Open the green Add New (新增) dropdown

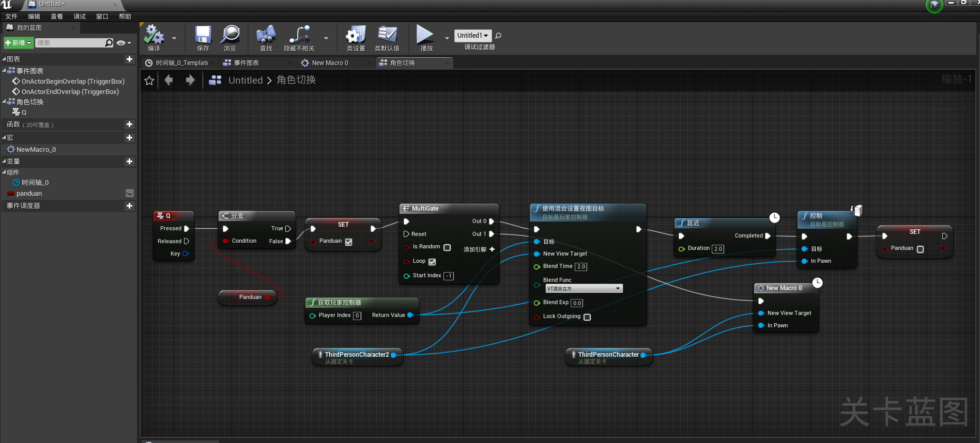click(x=19, y=43)
